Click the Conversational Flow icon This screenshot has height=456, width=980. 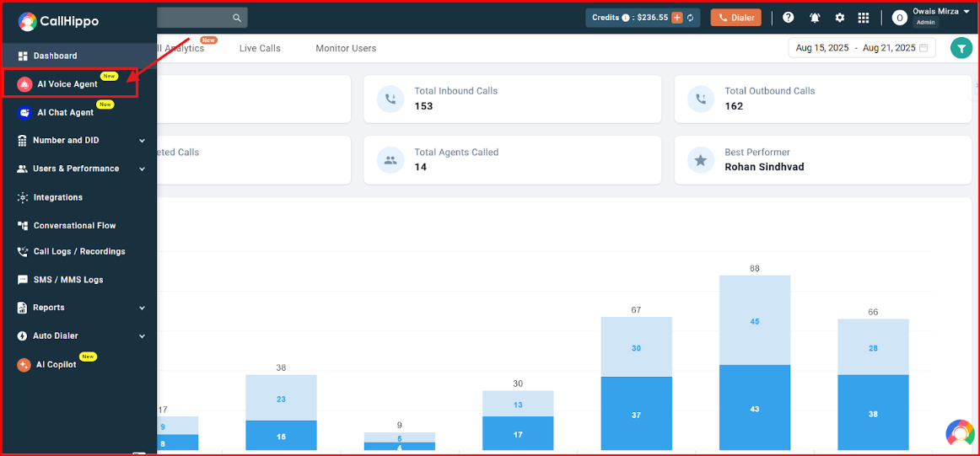23,226
